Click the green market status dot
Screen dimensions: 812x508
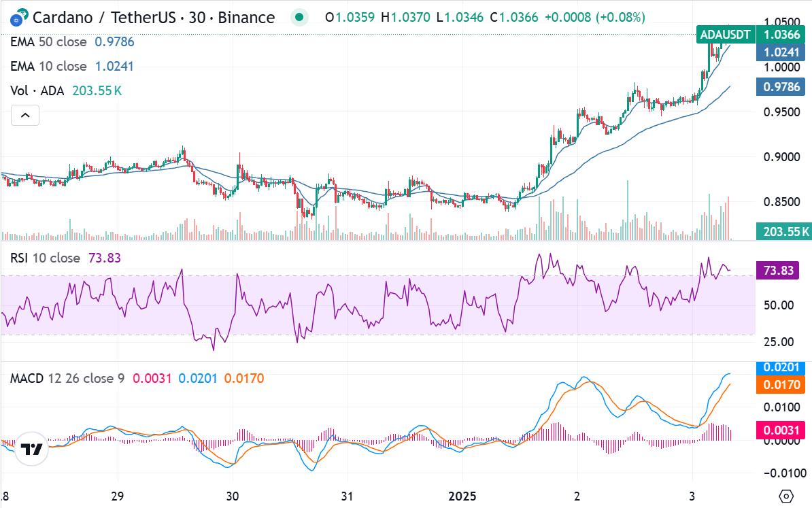tap(299, 17)
